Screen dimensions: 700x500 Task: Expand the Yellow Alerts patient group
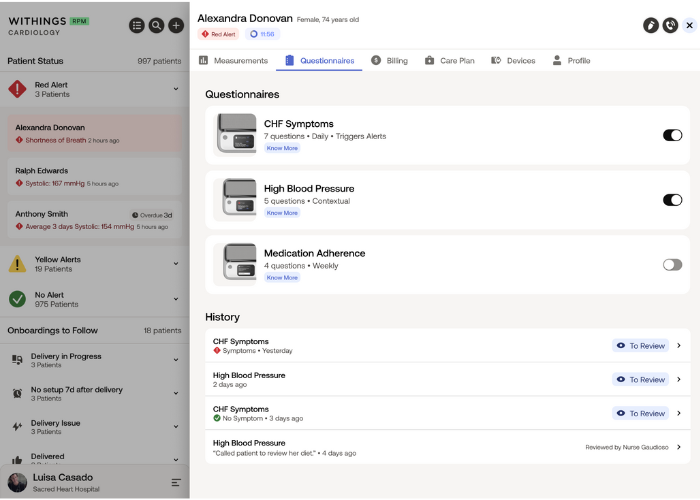(176, 264)
